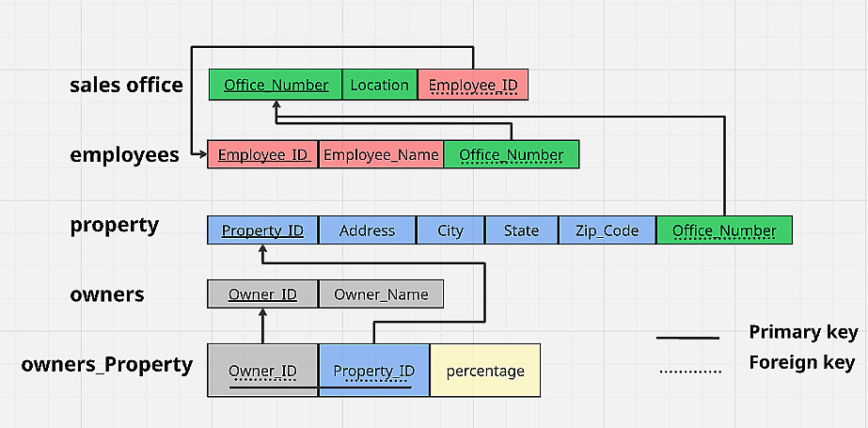This screenshot has height=428, width=868.
Task: Click Employee_ID cell in sales office row
Action: pyautogui.click(x=473, y=85)
